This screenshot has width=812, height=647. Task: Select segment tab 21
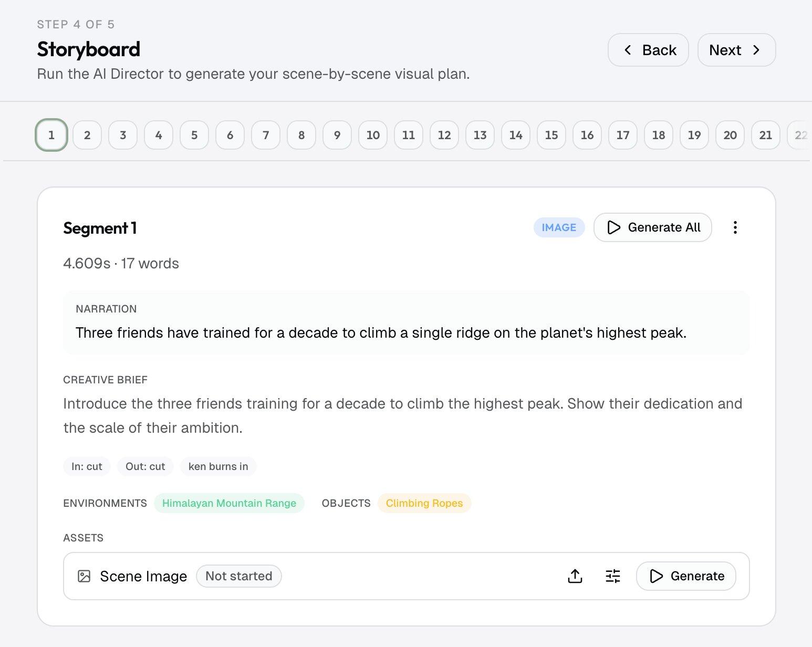coord(766,135)
